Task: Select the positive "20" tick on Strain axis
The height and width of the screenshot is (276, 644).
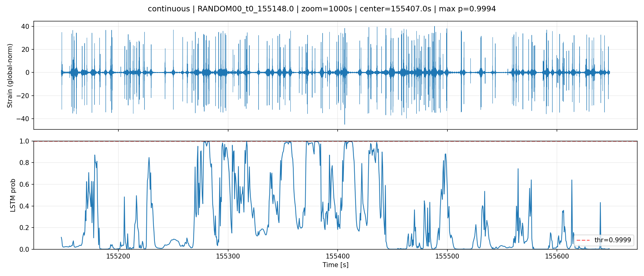Action: 25,50
